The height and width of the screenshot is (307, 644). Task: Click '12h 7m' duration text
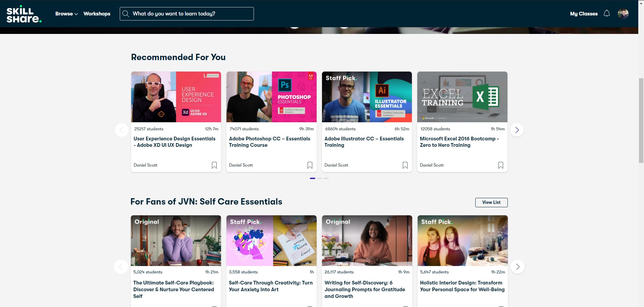(212, 129)
